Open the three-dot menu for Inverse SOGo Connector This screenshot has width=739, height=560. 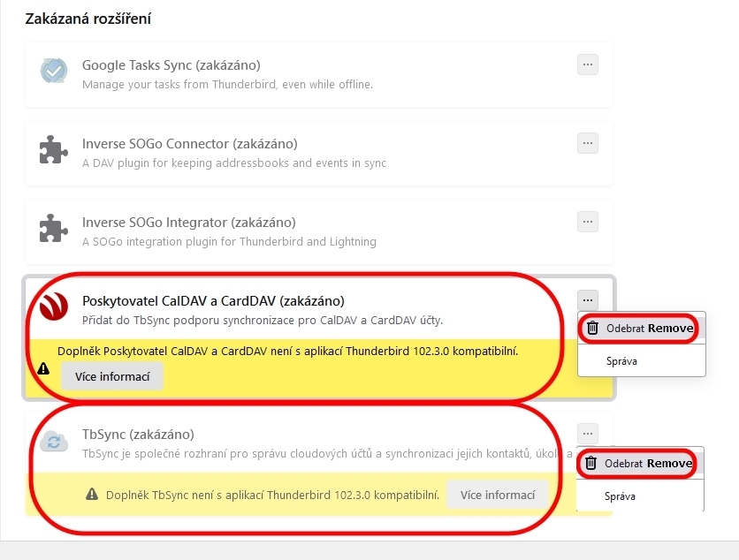pyautogui.click(x=588, y=143)
